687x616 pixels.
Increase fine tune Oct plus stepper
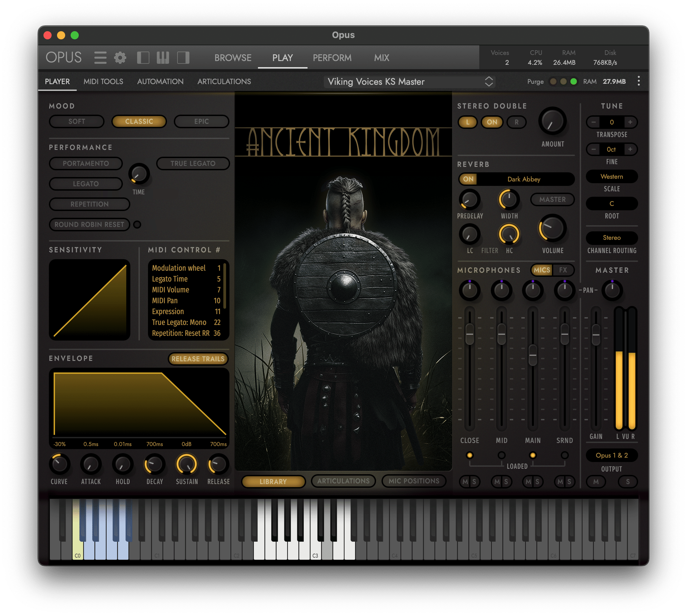(x=630, y=149)
